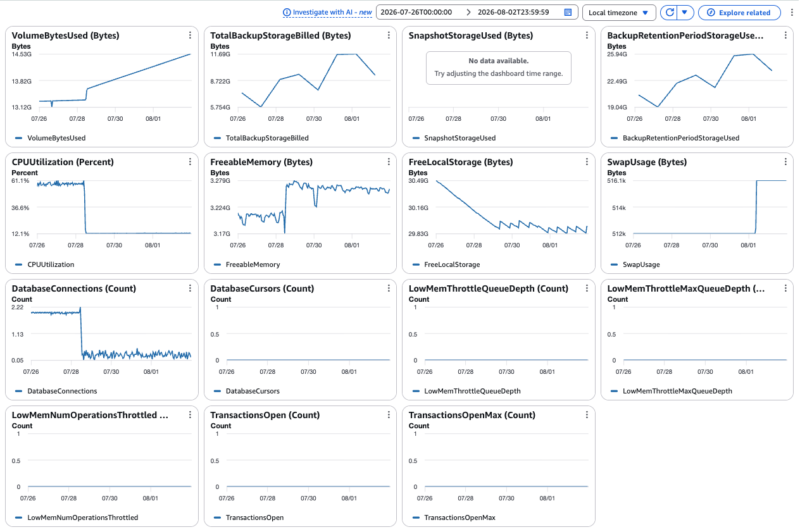Viewport: 800px width, 532px height.
Task: Toggle the FreeLocalStorage legend series
Action: click(445, 264)
